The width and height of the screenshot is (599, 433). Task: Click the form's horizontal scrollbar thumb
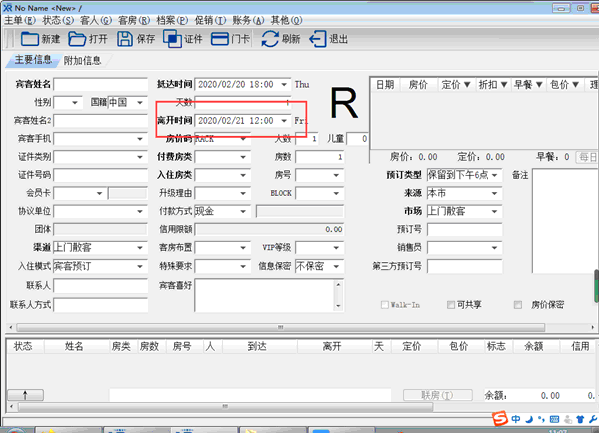pos(281,328)
